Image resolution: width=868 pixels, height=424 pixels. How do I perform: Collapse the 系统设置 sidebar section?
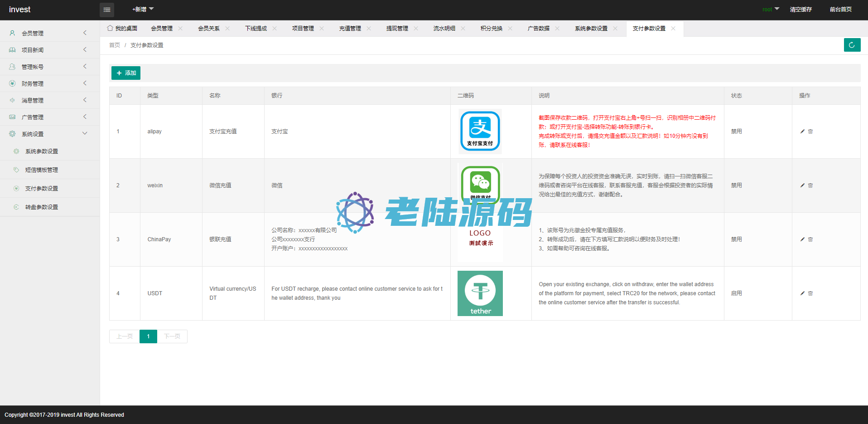point(49,134)
